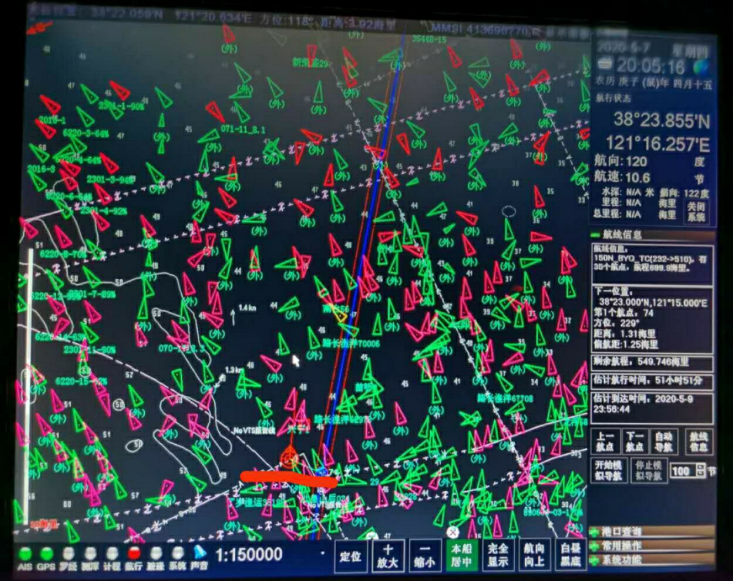Click the dashed circle marker on chart
Image resolution: width=733 pixels, height=581 pixels.
(x=509, y=212)
